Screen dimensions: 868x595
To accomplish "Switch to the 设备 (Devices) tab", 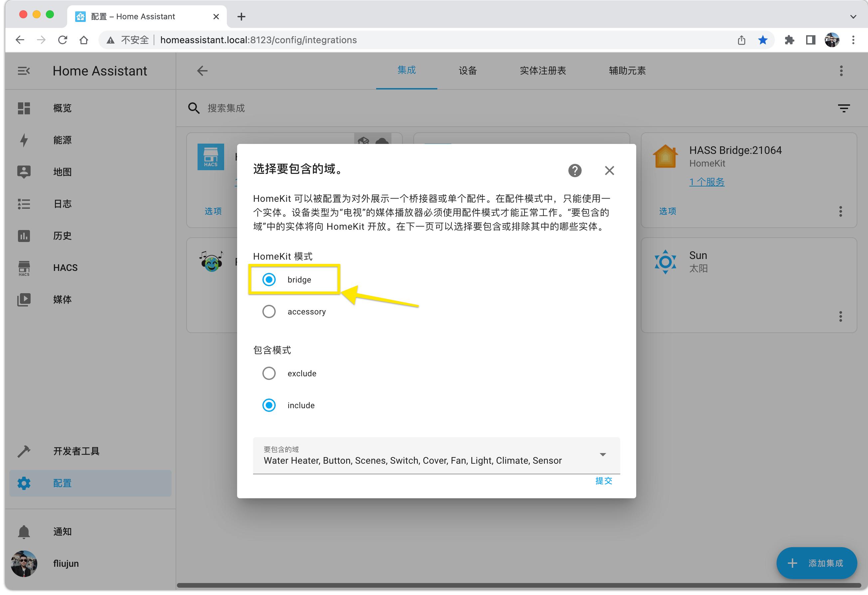I will 467,70.
